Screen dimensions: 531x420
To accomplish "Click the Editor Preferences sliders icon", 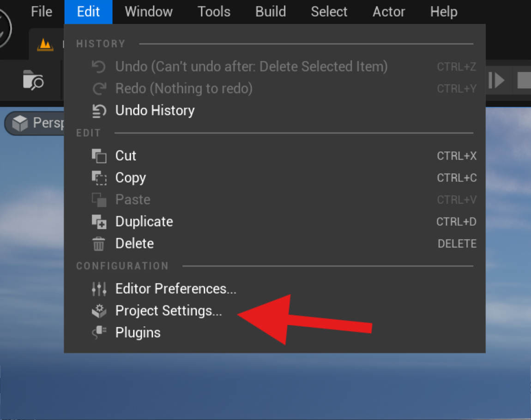I will click(x=99, y=289).
